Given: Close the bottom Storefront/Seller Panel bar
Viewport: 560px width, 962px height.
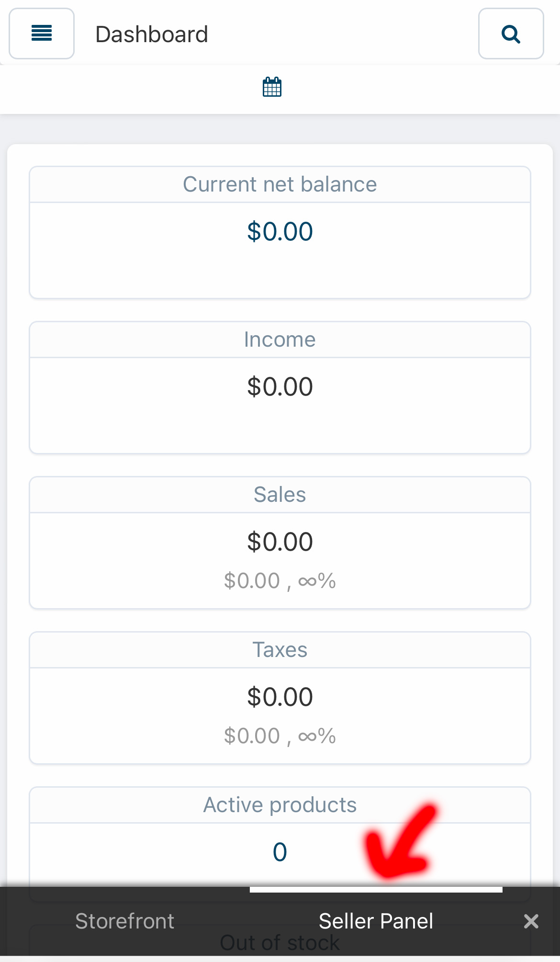Looking at the screenshot, I should (531, 921).
